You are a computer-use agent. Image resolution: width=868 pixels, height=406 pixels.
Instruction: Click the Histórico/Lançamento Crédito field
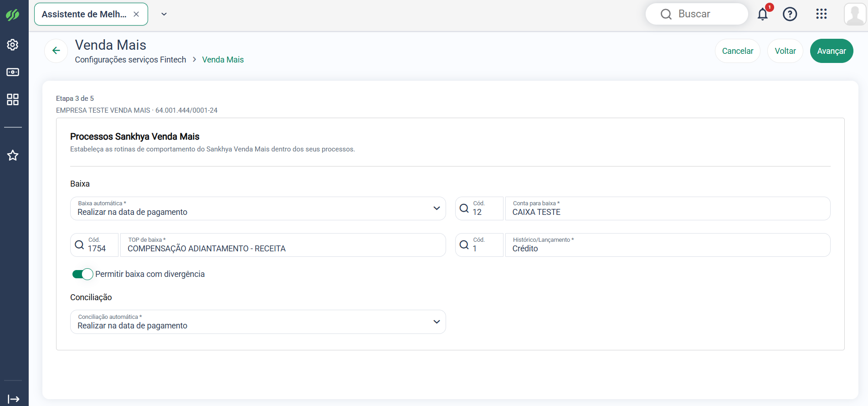[668, 245]
